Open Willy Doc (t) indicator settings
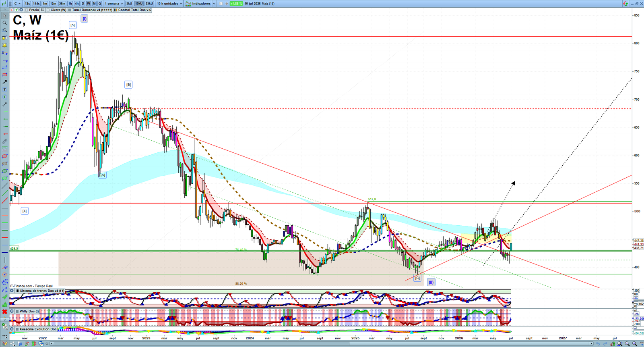 [27, 311]
